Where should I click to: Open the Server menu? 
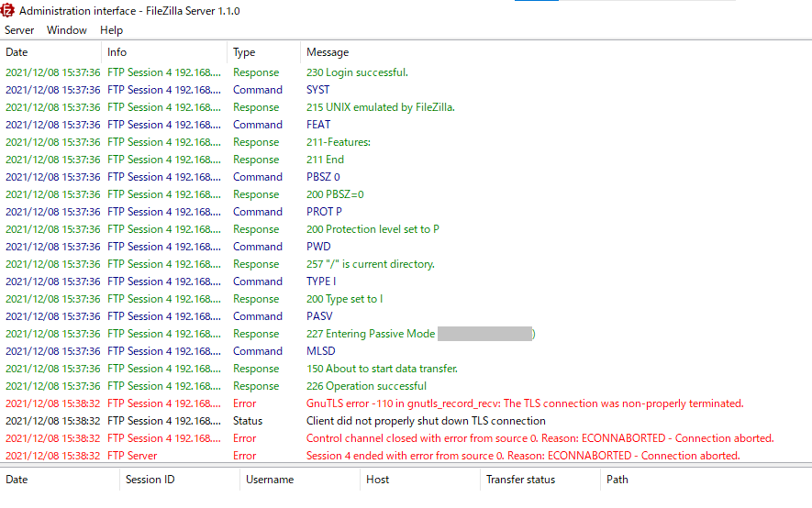(19, 30)
